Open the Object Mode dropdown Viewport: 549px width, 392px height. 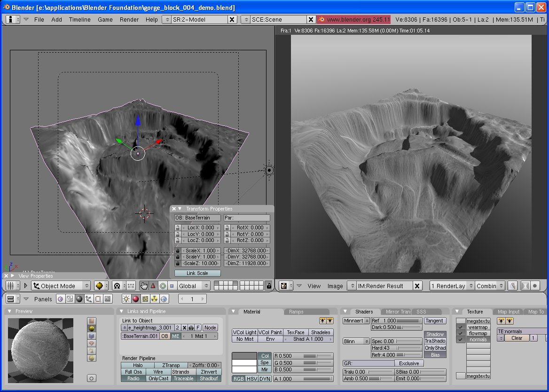(x=60, y=286)
